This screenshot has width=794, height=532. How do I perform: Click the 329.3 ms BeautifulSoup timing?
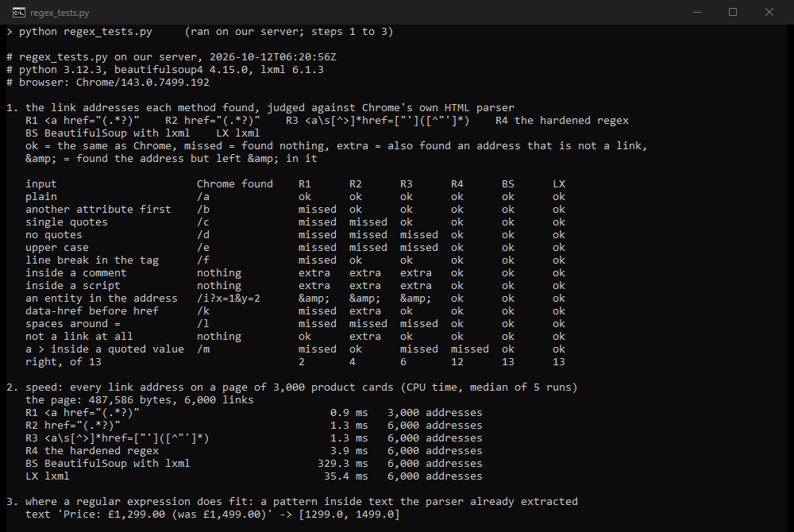tap(343, 463)
